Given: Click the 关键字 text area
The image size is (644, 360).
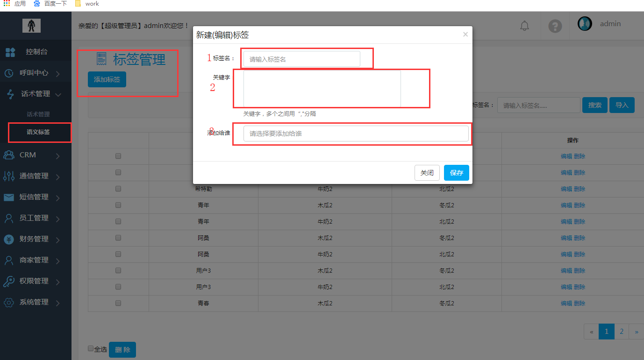Looking at the screenshot, I should click(x=322, y=89).
